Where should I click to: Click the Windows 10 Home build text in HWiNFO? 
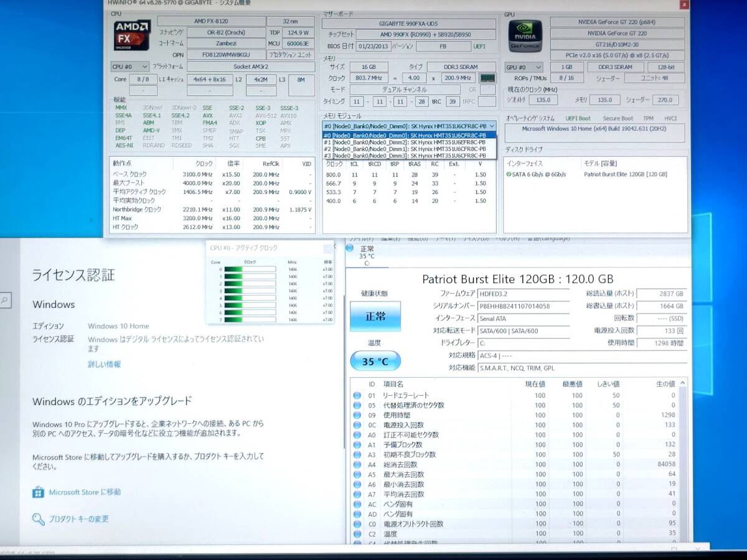[594, 129]
